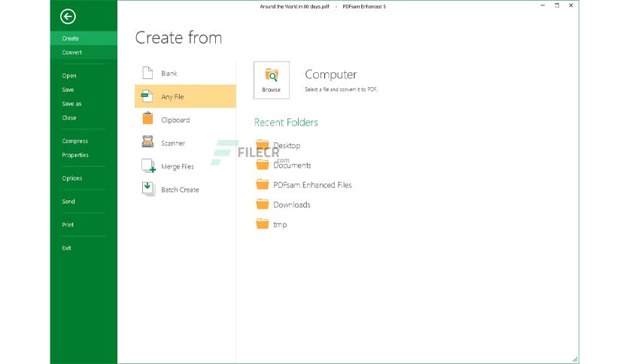The image size is (629, 364).
Task: Close the PDFsam Enhanced window
Action: click(571, 5)
